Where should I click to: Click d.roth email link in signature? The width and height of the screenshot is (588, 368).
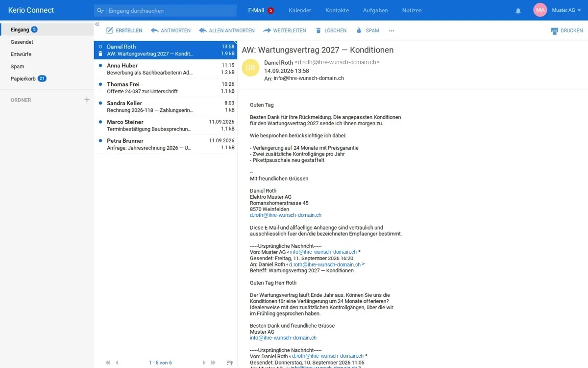(286, 215)
